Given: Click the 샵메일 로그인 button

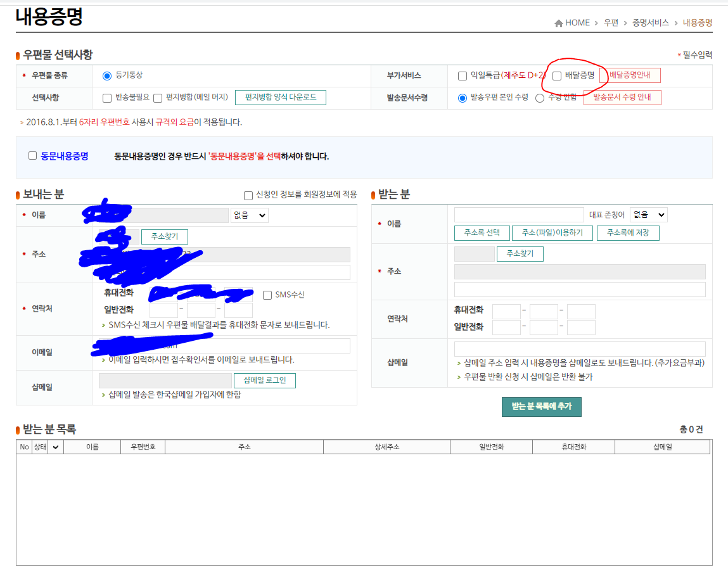Looking at the screenshot, I should pos(265,380).
